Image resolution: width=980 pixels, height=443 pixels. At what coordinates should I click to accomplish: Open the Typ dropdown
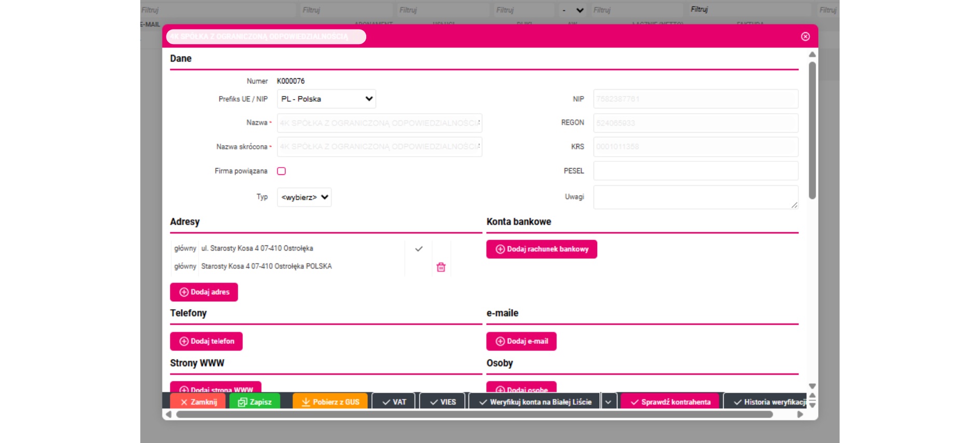point(304,197)
